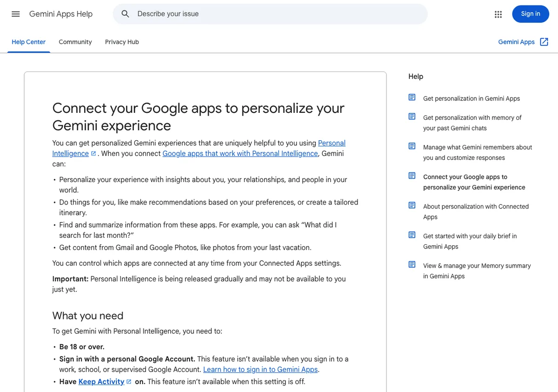Open Get started with your daily brief article
The height and width of the screenshot is (392, 558).
(x=470, y=241)
